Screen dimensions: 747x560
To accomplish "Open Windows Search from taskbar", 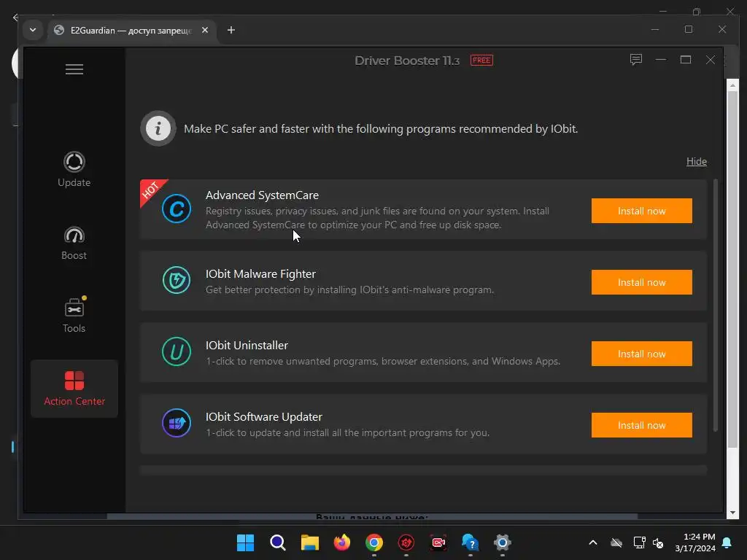I will 278,542.
